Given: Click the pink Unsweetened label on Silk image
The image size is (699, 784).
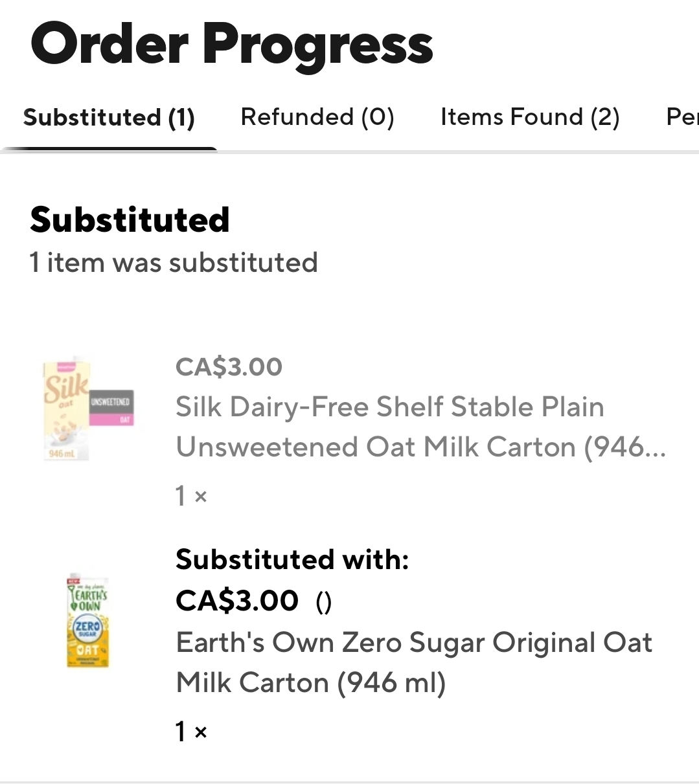Looking at the screenshot, I should 111,408.
